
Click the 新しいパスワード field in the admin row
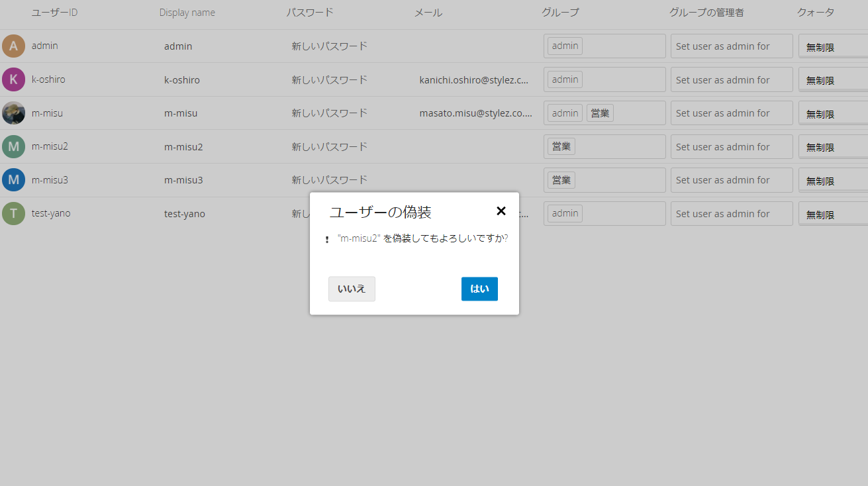(328, 46)
